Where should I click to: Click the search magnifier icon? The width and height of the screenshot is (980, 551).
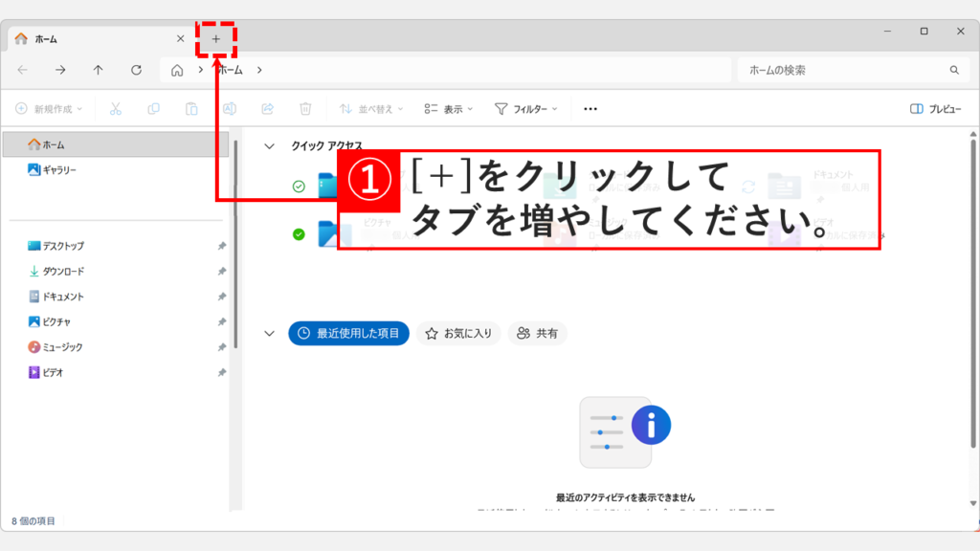click(954, 70)
